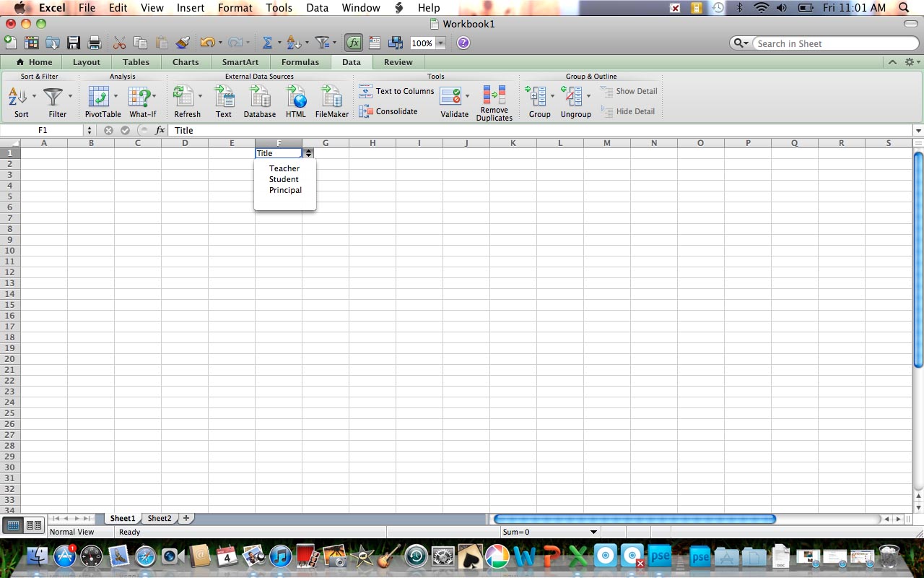This screenshot has height=578, width=924.
Task: Click the Remove Duplicates icon
Action: pos(494,95)
